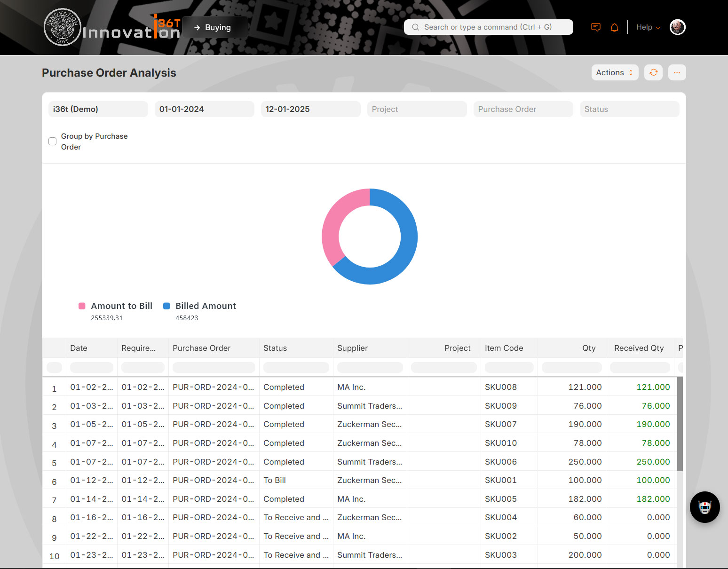Click the i36T Innovation logo
728x569 pixels.
(111, 27)
